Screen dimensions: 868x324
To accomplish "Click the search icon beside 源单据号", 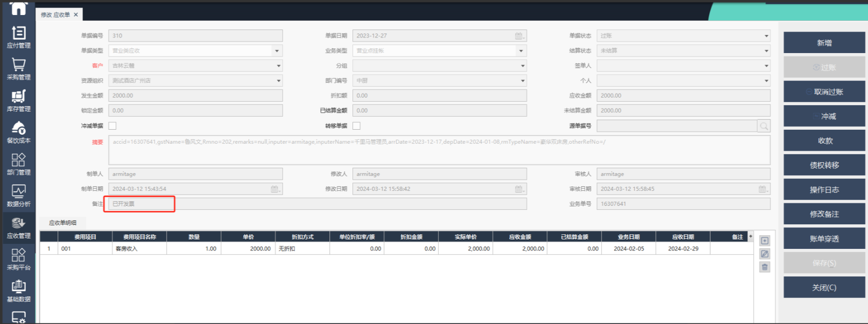I will pos(763,126).
